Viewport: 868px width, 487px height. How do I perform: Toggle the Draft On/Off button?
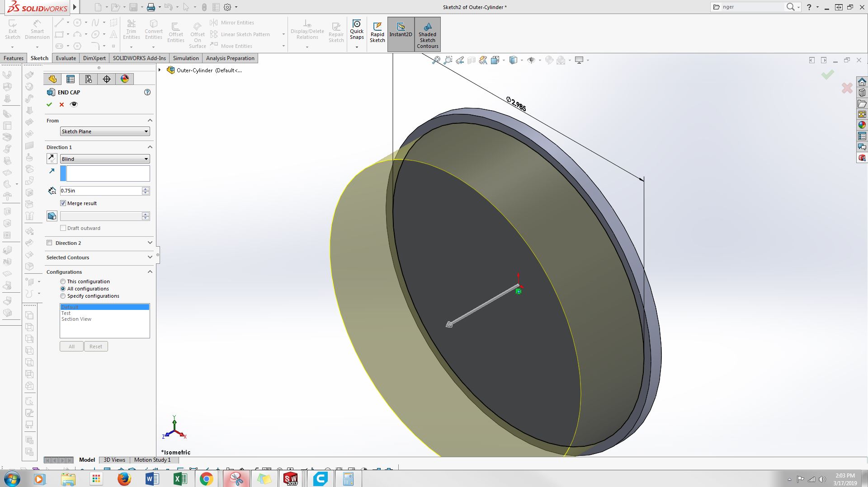[x=52, y=216]
